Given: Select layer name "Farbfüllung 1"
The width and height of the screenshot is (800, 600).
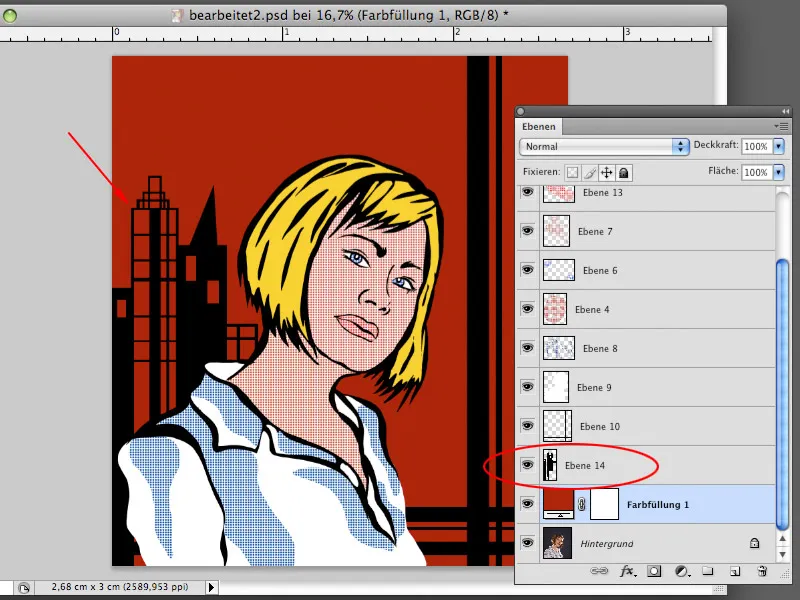Looking at the screenshot, I should tap(658, 505).
